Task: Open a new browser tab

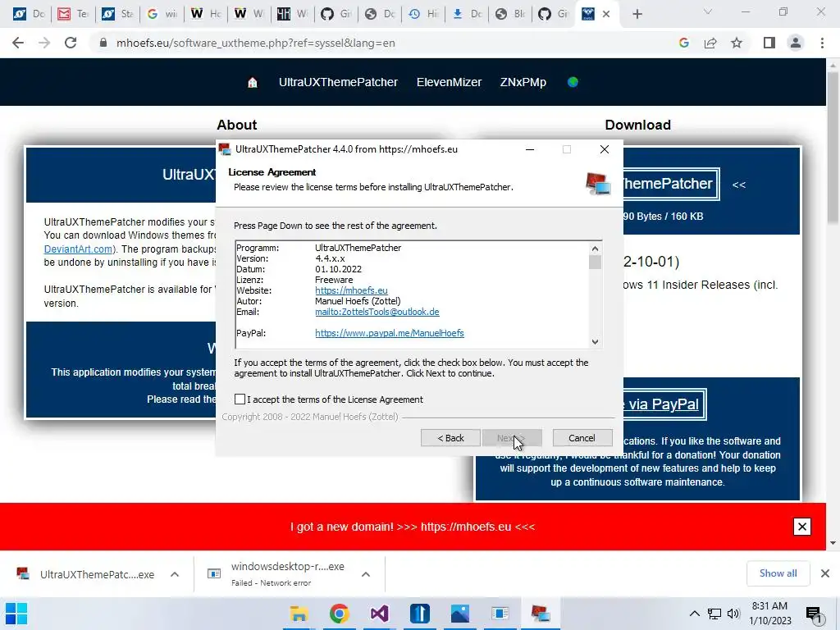Action: click(637, 14)
